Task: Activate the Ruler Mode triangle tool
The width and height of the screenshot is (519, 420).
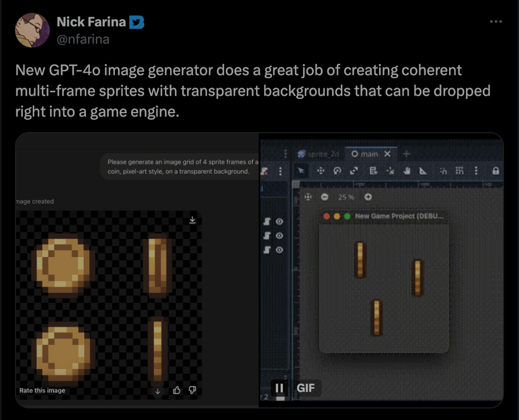Action: point(423,171)
